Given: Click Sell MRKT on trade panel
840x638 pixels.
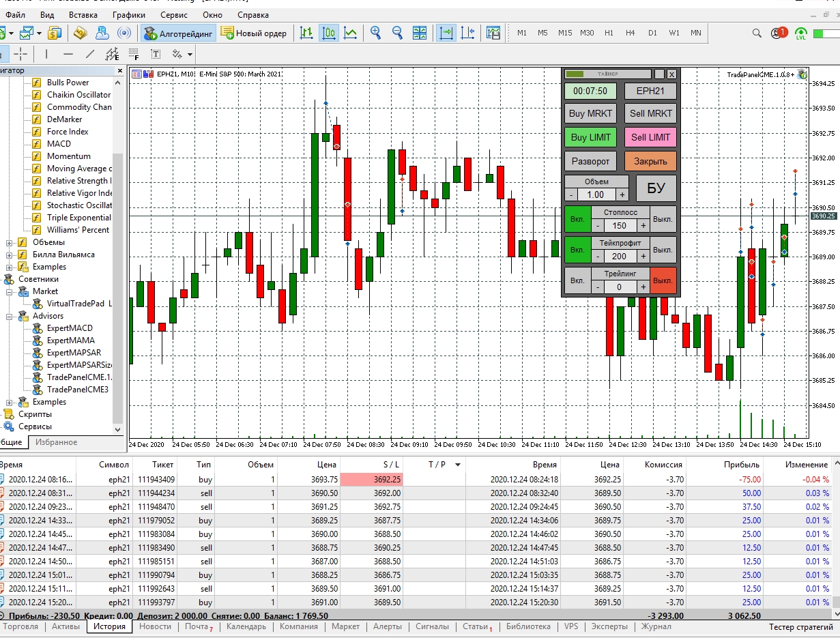Looking at the screenshot, I should (x=650, y=113).
